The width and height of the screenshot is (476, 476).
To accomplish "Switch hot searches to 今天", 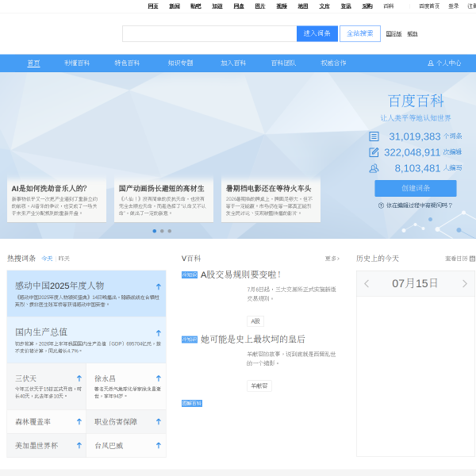I will click(47, 259).
